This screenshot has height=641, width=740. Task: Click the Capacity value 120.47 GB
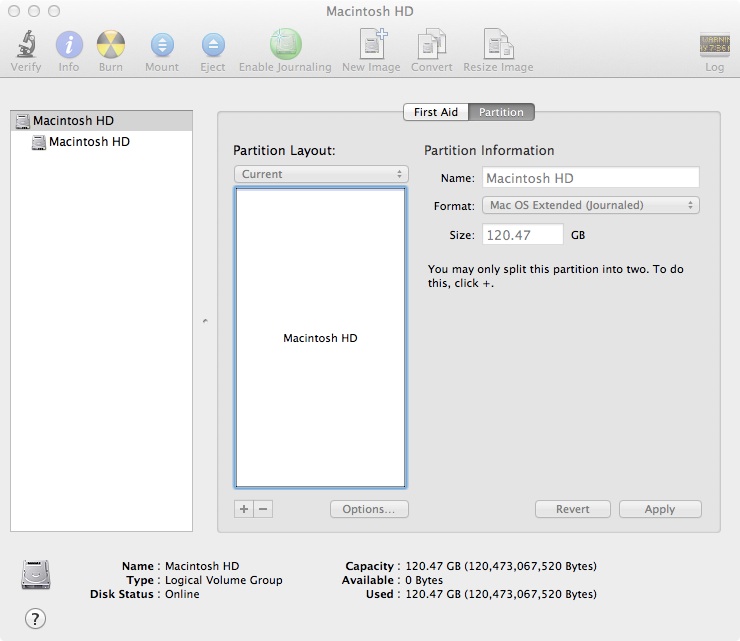pyautogui.click(x=501, y=566)
